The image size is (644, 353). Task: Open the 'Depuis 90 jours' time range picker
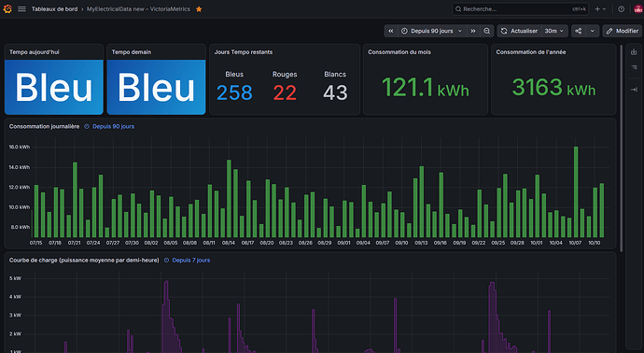432,31
